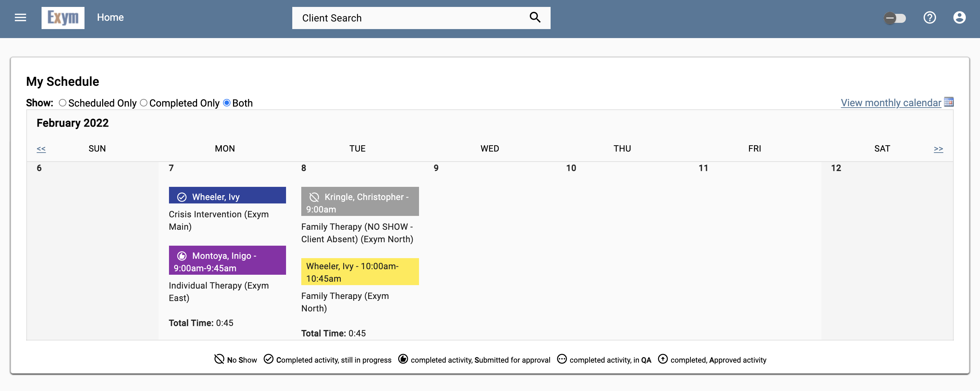This screenshot has height=391, width=980.
Task: Select the Scheduled Only radio button
Action: pos(63,103)
